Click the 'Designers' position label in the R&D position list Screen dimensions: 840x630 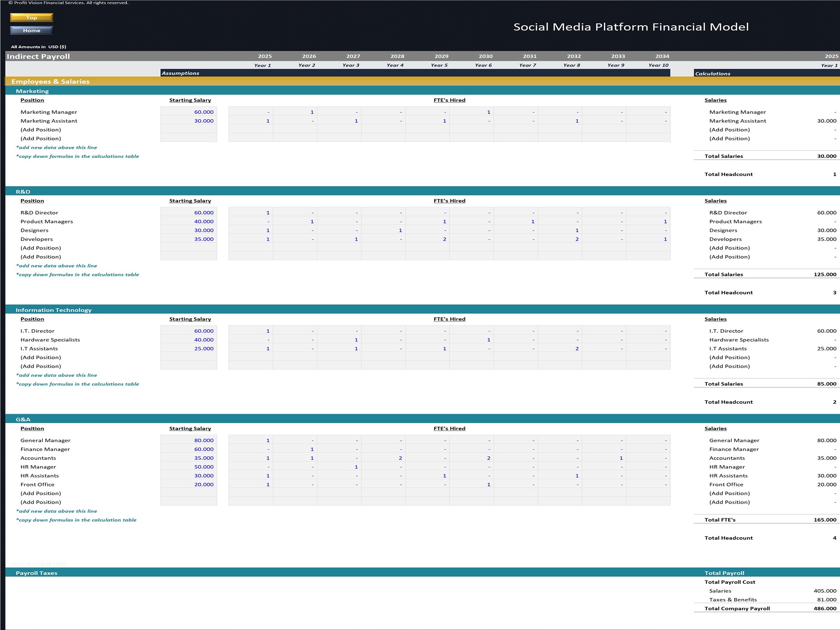(x=34, y=231)
